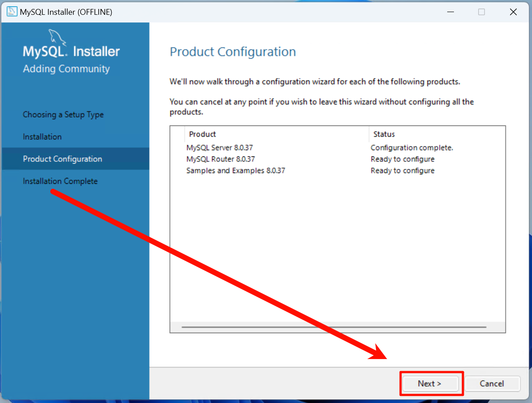Maximize the MySQL Installer window
This screenshot has height=403, width=532.
[x=481, y=12]
